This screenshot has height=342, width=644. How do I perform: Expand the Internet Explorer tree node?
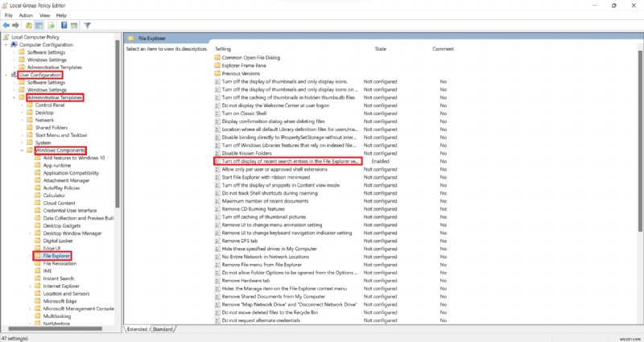tap(30, 286)
